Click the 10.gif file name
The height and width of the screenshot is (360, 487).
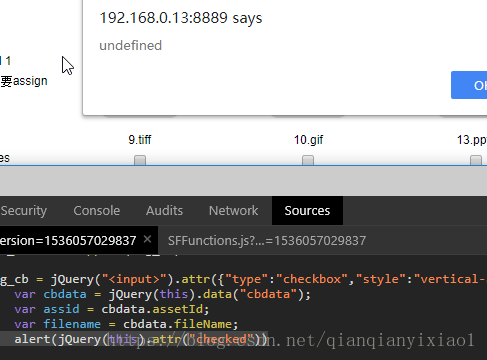(308, 140)
